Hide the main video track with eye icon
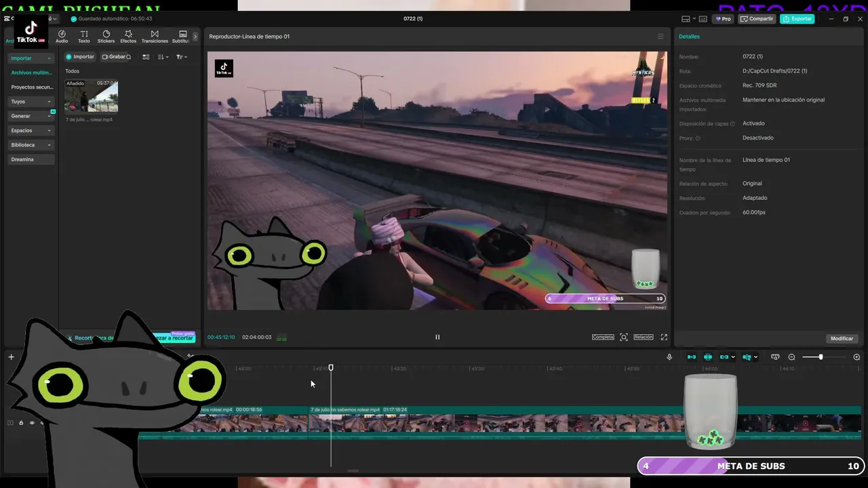Viewport: 868px width, 488px height. tap(31, 423)
